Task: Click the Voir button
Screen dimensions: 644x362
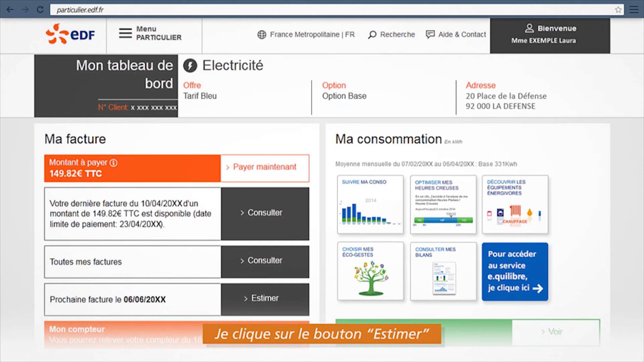Action: coord(556,332)
